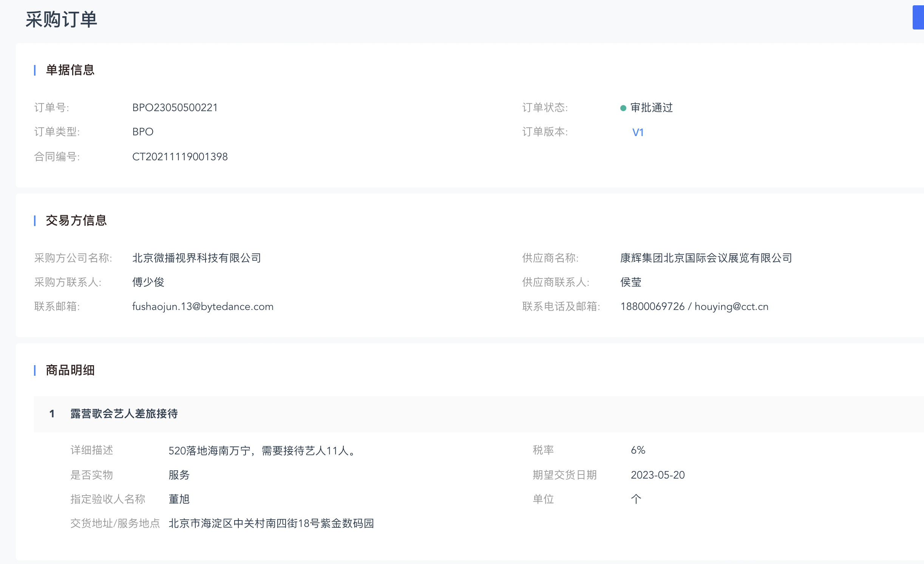924x564 pixels.
Task: Click the contract number CT20211119001398
Action: click(180, 156)
